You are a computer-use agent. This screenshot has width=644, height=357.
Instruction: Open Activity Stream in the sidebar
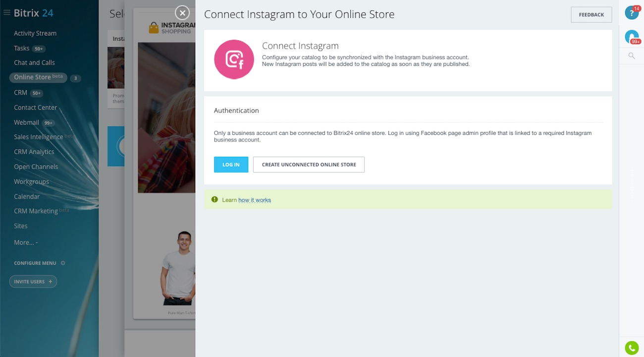tap(35, 33)
